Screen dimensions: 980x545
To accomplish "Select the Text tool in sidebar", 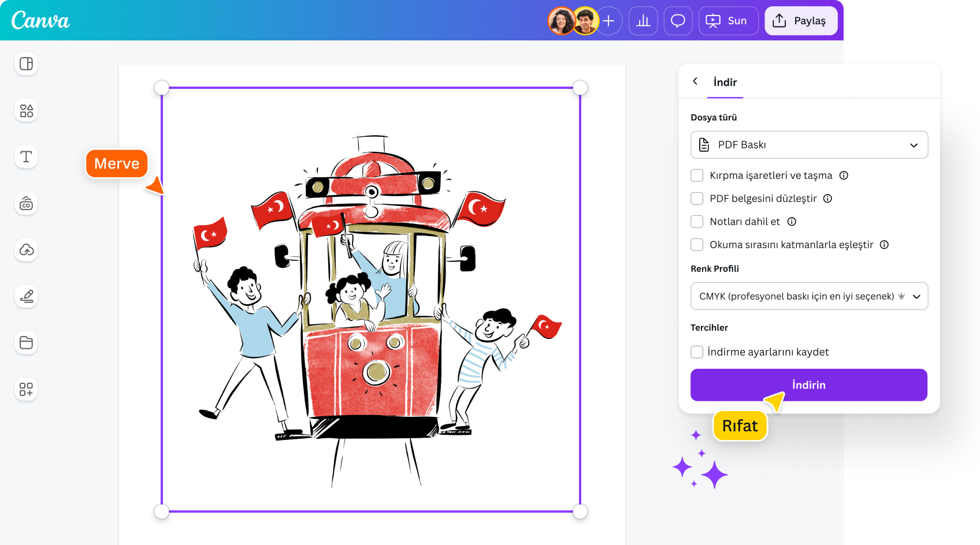I will [26, 156].
